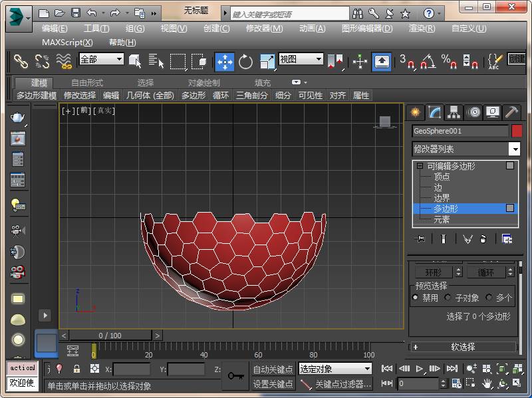Open the MAXScript(X) menu
The width and height of the screenshot is (532, 398).
pyautogui.click(x=67, y=43)
